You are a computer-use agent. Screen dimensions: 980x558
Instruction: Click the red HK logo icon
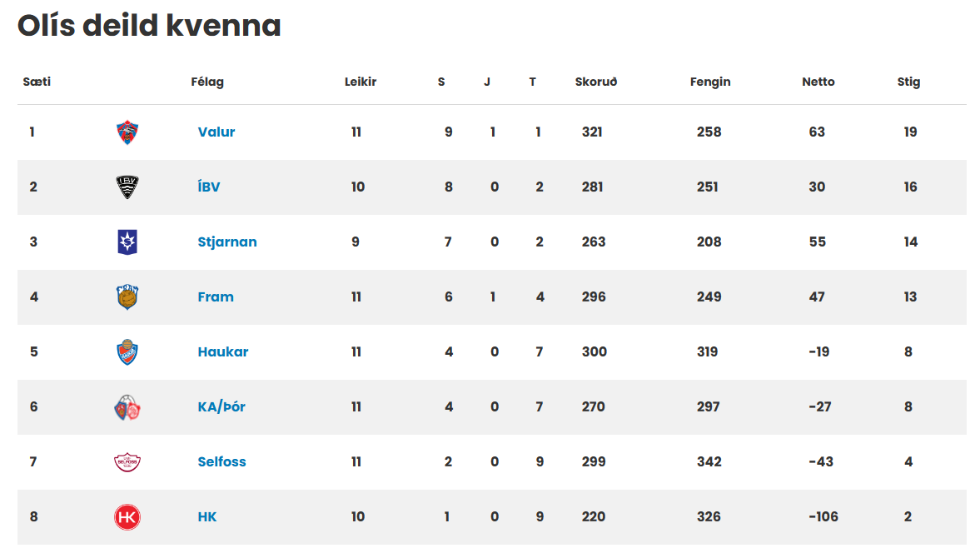point(127,517)
